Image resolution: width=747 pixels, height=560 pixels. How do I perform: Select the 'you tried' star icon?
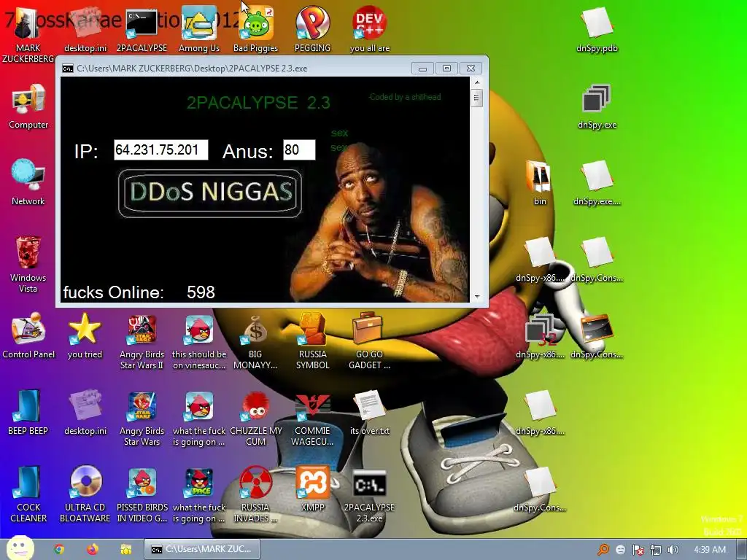click(85, 329)
